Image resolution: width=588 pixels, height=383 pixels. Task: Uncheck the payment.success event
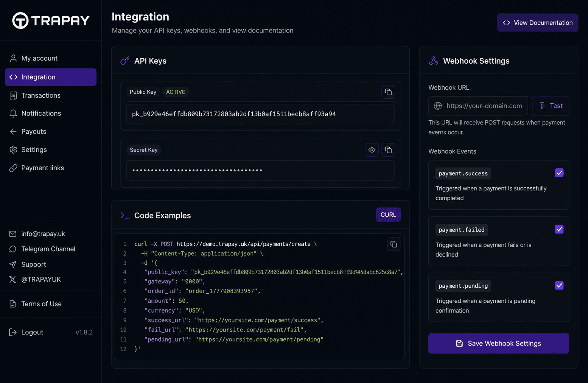[x=559, y=173]
